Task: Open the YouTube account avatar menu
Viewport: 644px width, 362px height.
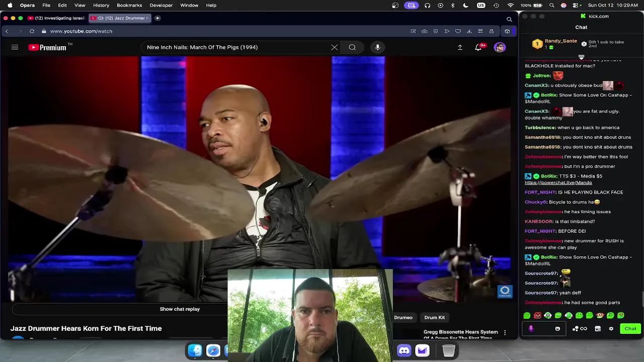Action: click(x=500, y=47)
